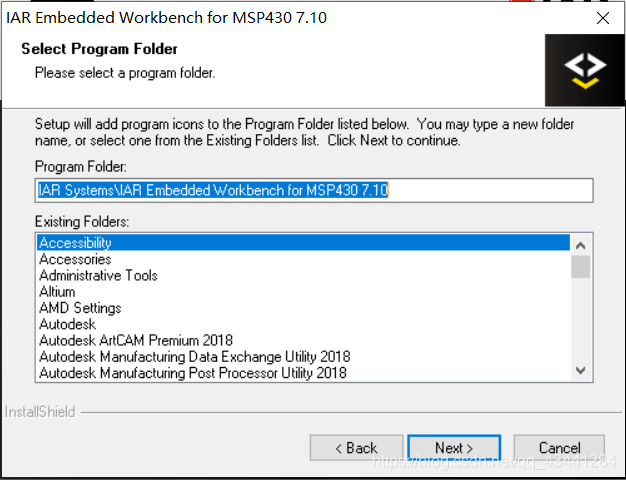Close the installer dialog window

(x=603, y=17)
